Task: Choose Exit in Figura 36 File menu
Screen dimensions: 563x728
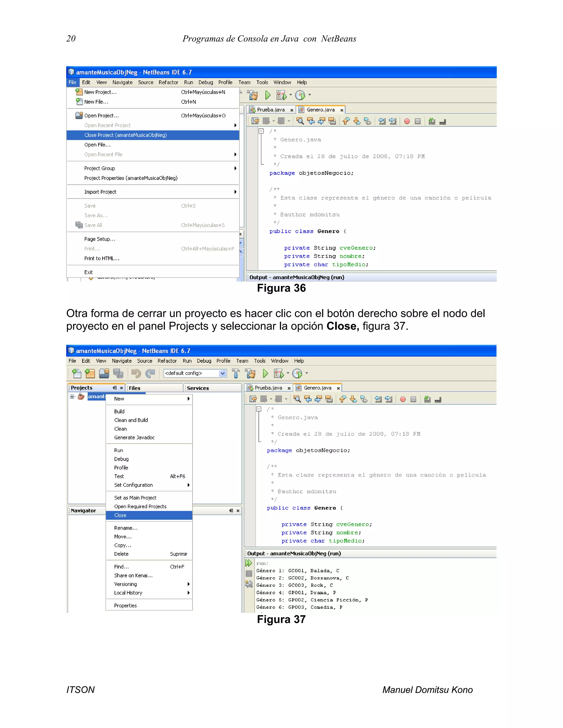Action: click(x=153, y=272)
